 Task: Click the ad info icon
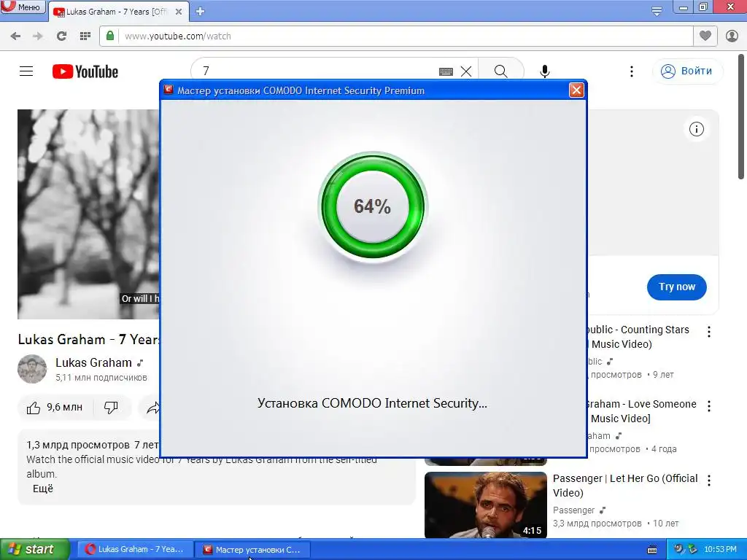pos(697,129)
